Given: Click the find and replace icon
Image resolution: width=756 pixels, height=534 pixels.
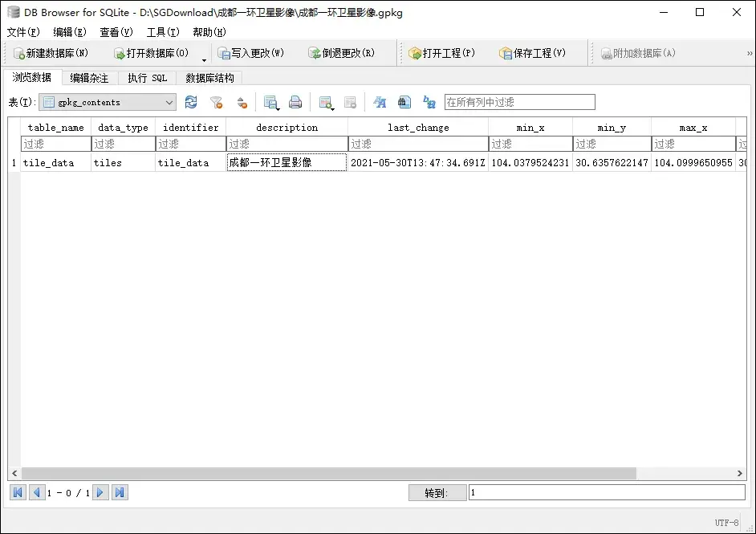Looking at the screenshot, I should click(429, 102).
